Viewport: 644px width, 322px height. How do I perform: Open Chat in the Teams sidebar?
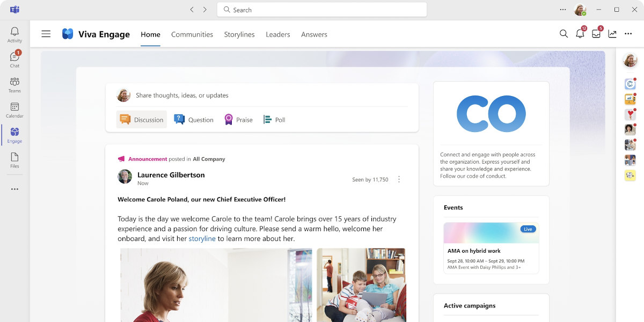click(x=14, y=59)
